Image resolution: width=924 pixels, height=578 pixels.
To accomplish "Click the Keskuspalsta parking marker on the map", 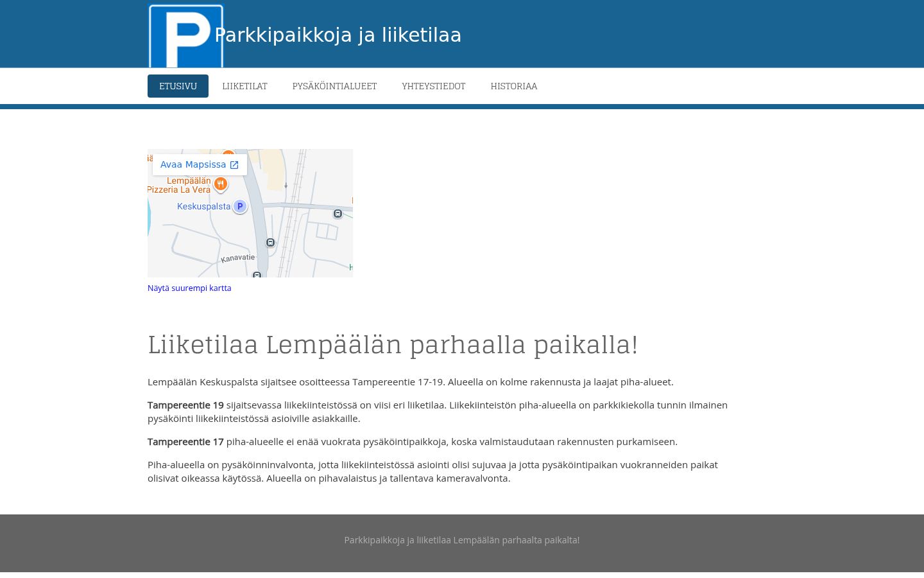I will (240, 206).
